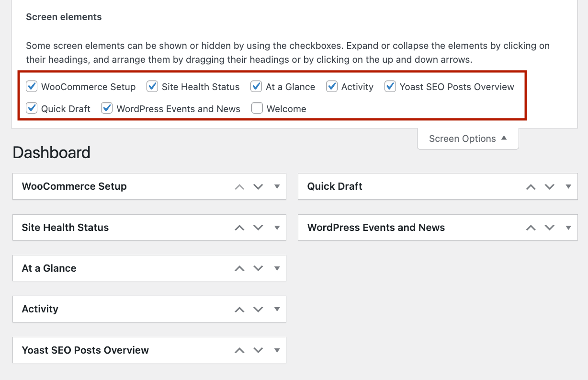
Task: Collapse the Yoast SEO Posts Overview widget
Action: 277,350
